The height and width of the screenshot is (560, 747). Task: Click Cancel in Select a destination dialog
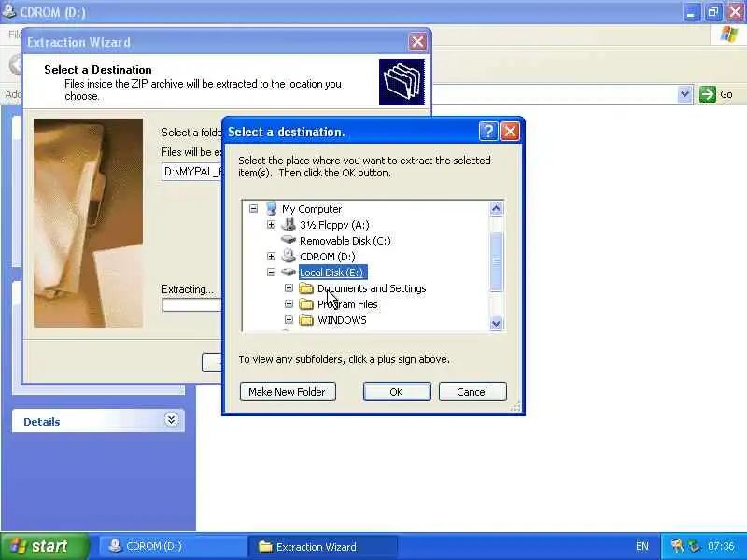point(472,391)
